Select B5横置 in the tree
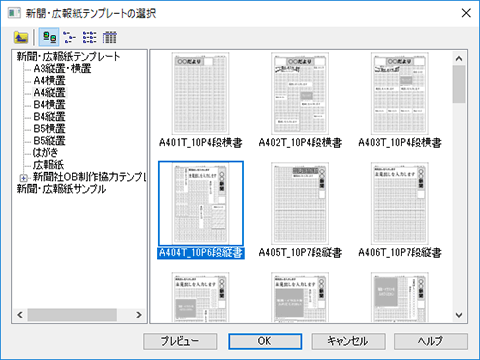This screenshot has width=480, height=360. click(50, 129)
